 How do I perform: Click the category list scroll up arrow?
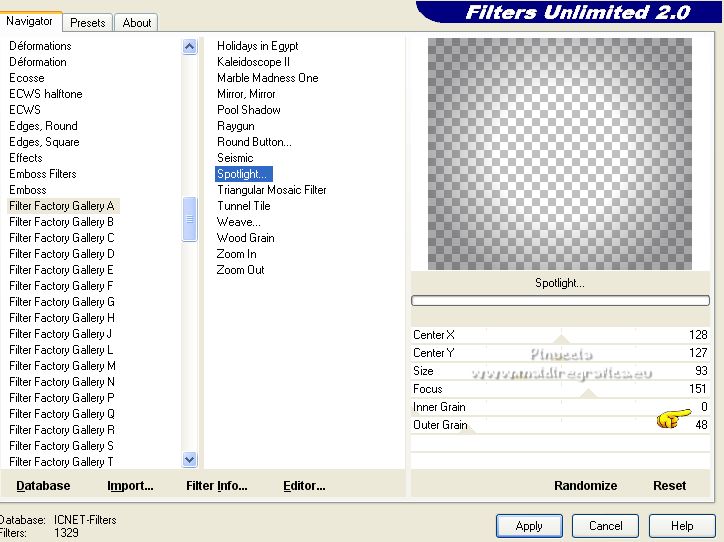(189, 46)
